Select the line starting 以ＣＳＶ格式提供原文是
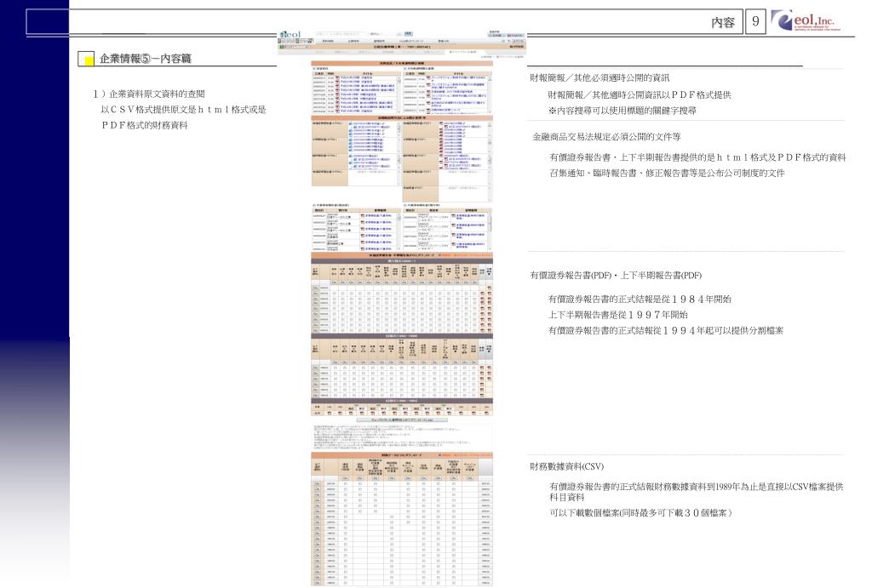Image resolution: width=872 pixels, height=588 pixels. 184,110
